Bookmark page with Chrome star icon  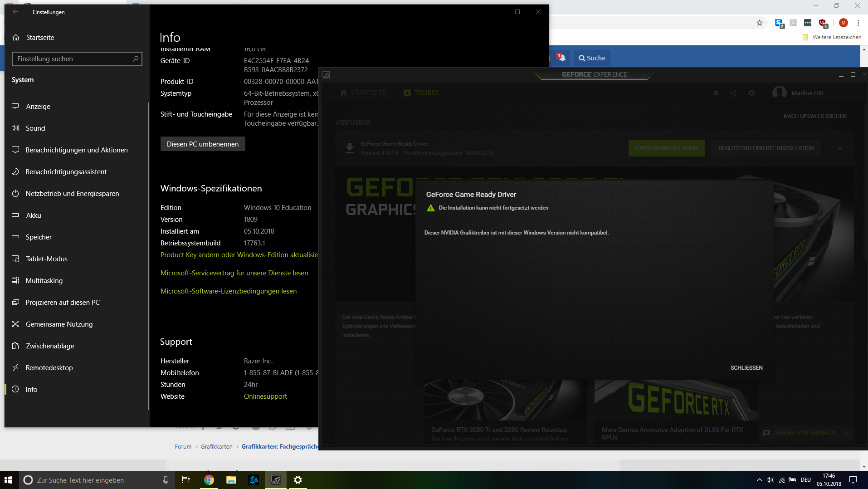760,23
